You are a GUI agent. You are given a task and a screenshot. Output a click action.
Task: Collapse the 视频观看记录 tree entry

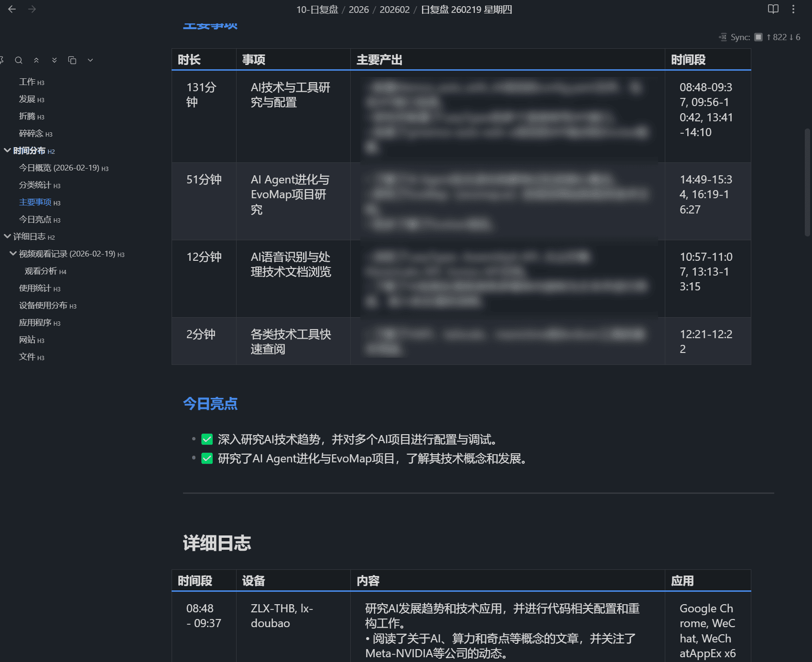click(13, 253)
